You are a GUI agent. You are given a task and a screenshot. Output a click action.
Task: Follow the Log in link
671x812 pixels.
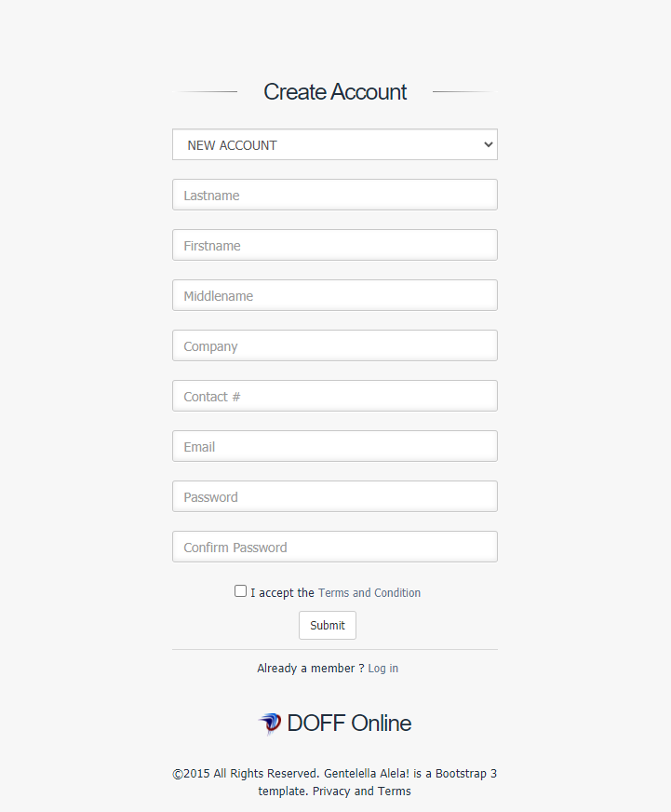[382, 669]
